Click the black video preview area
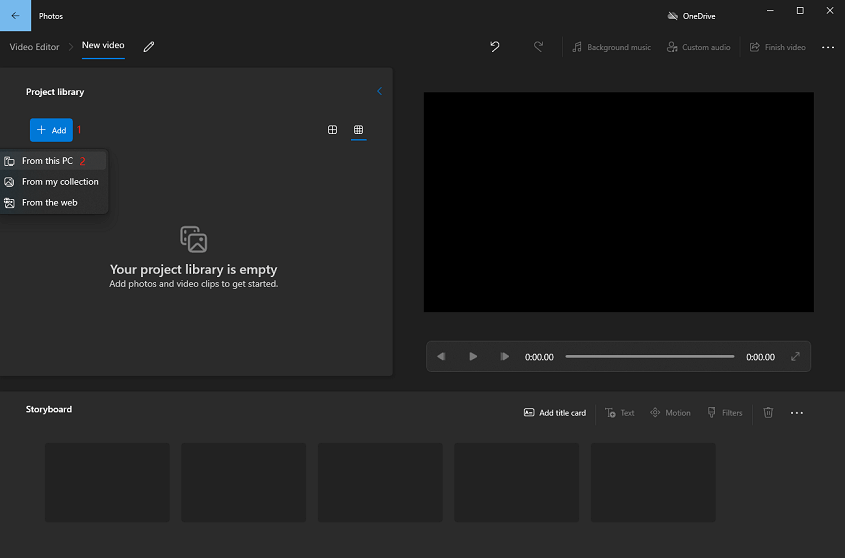 pos(619,202)
